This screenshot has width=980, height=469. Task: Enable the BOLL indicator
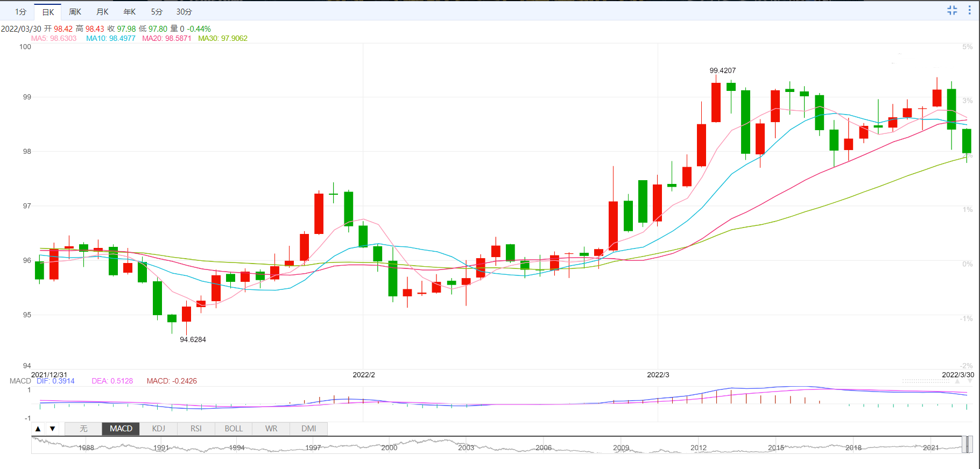coord(234,429)
